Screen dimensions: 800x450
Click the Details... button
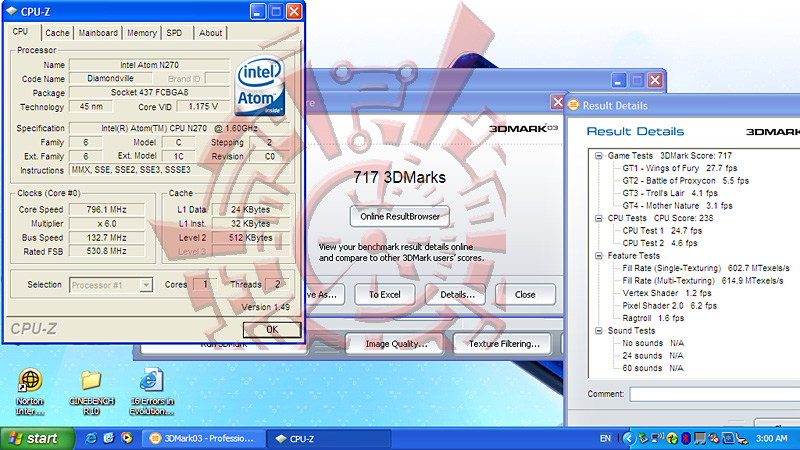point(457,294)
